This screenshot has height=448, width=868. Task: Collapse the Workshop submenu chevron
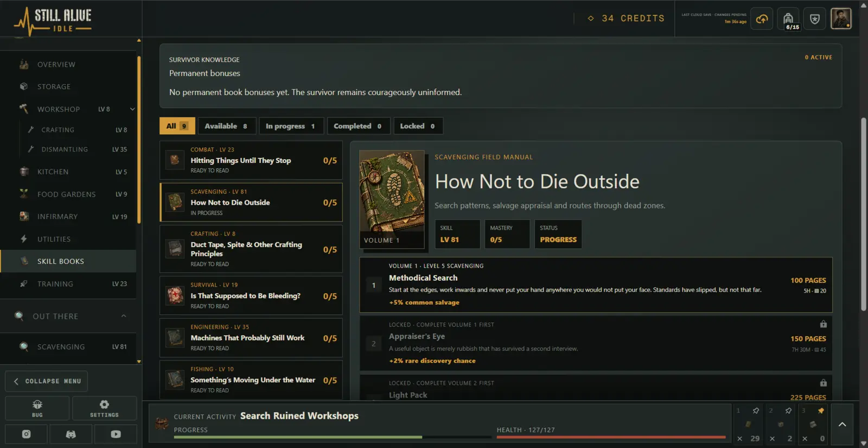click(132, 109)
